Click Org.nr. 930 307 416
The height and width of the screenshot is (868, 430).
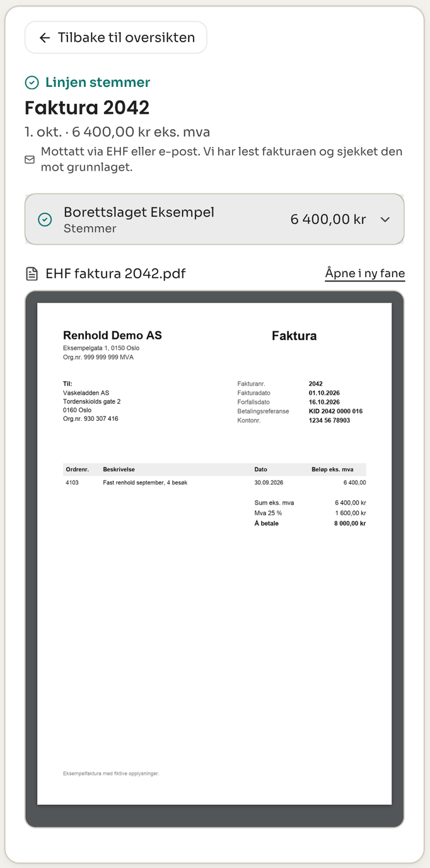(91, 419)
